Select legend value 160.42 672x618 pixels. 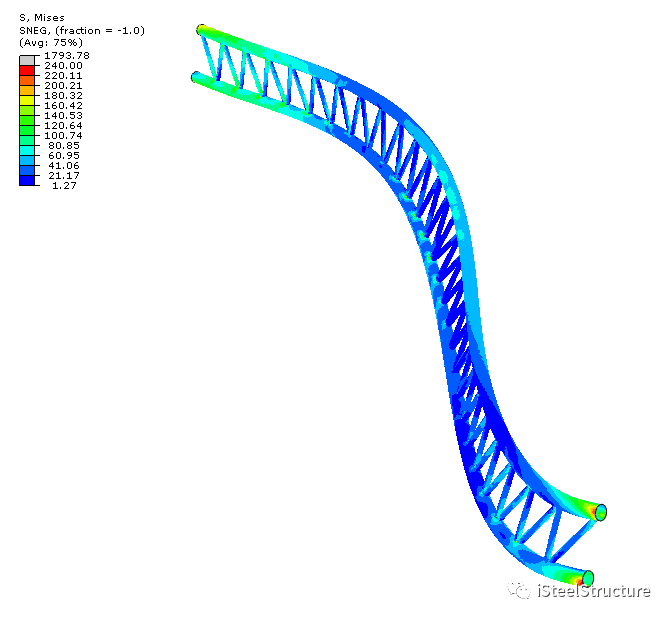[63, 105]
